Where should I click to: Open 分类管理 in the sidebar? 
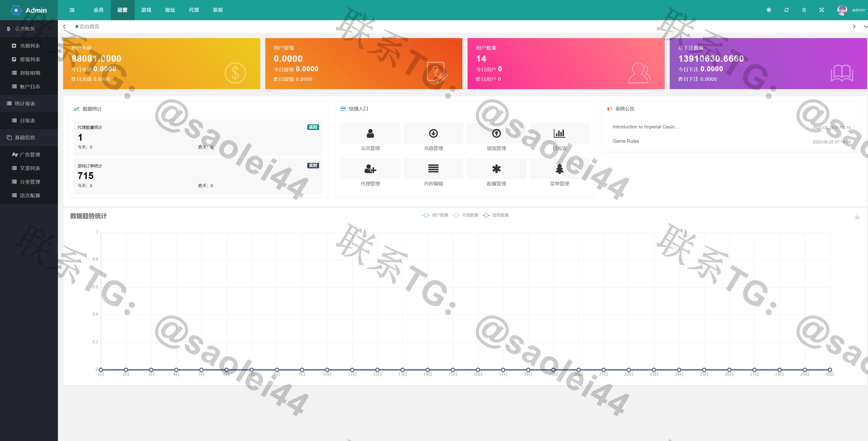(x=29, y=182)
